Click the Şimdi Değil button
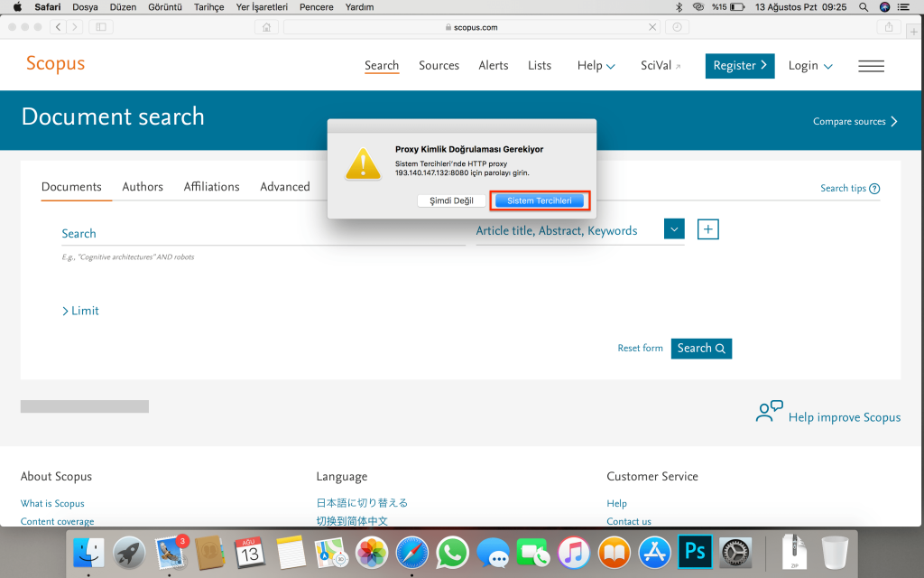Image resolution: width=924 pixels, height=578 pixels. tap(451, 200)
